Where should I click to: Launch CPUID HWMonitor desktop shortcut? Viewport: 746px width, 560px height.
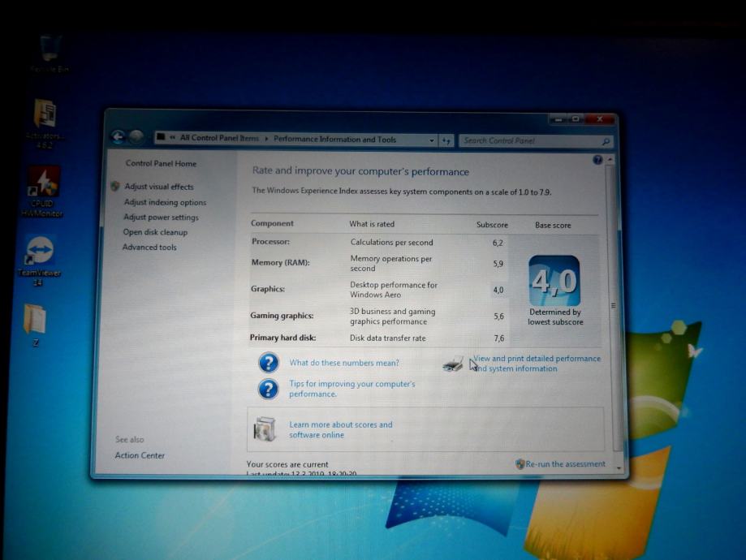[43, 192]
